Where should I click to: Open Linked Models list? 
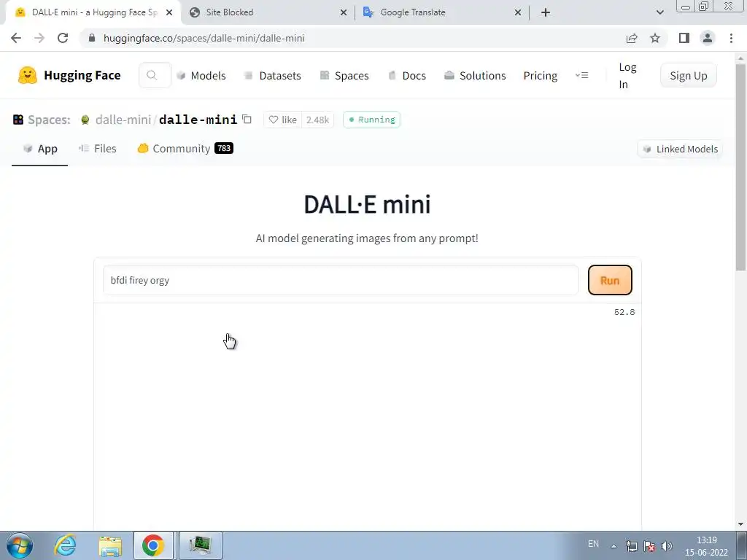pos(680,149)
